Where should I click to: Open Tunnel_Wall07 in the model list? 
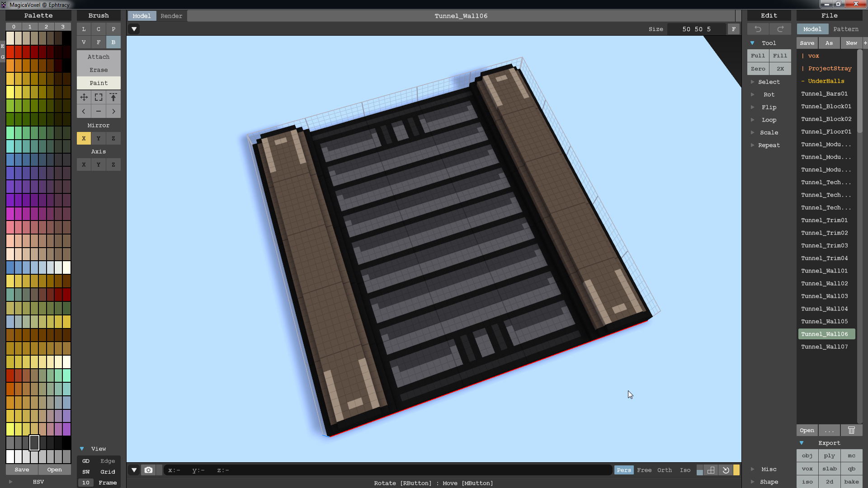click(x=825, y=347)
